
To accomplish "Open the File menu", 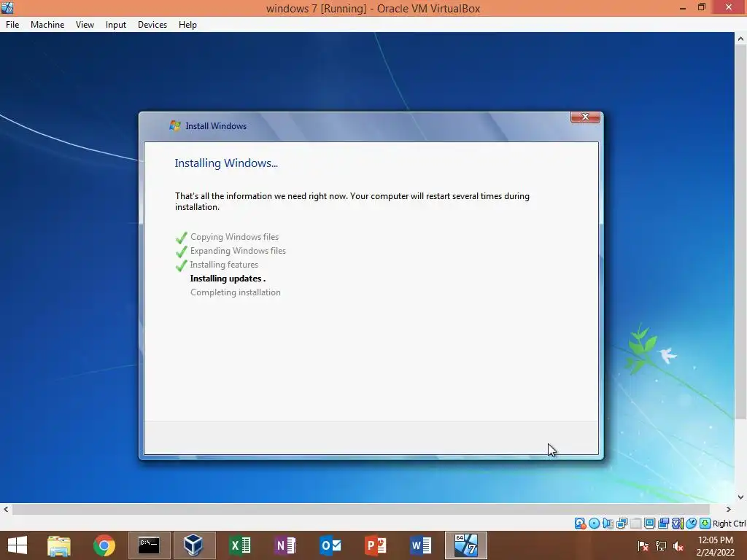I will (x=12, y=25).
